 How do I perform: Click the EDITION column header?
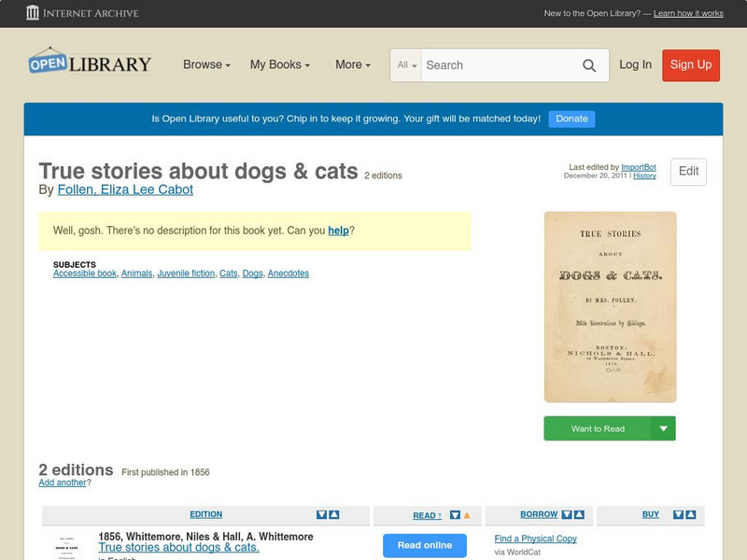click(x=205, y=515)
